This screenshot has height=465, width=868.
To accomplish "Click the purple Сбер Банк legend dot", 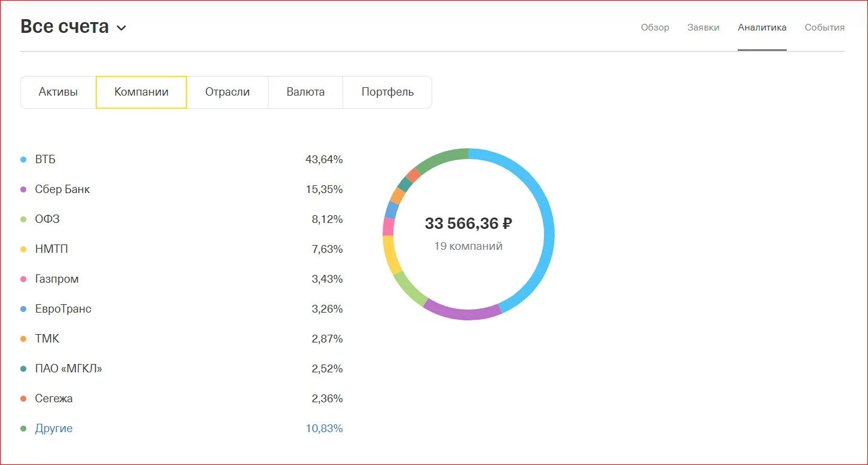I will coord(23,189).
